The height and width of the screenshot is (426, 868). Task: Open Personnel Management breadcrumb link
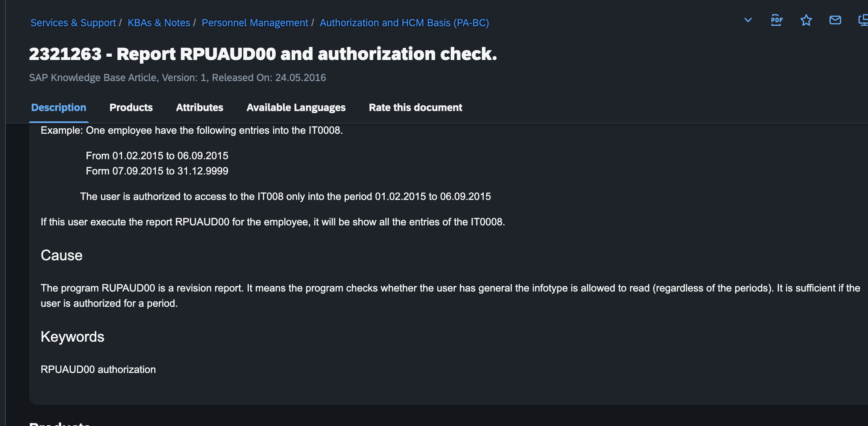coord(255,23)
